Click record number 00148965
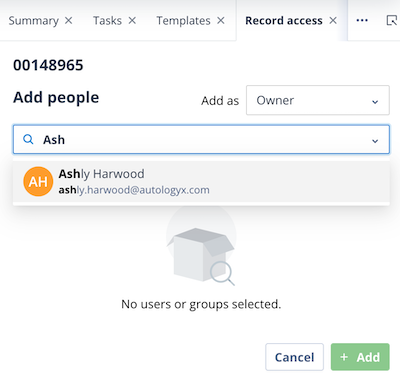This screenshot has width=400, height=381. [x=48, y=65]
